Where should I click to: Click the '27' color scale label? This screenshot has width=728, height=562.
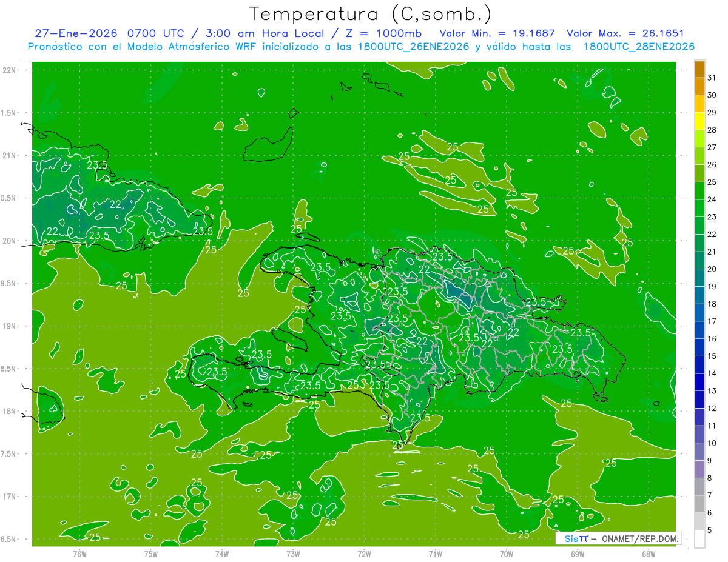tap(712, 147)
